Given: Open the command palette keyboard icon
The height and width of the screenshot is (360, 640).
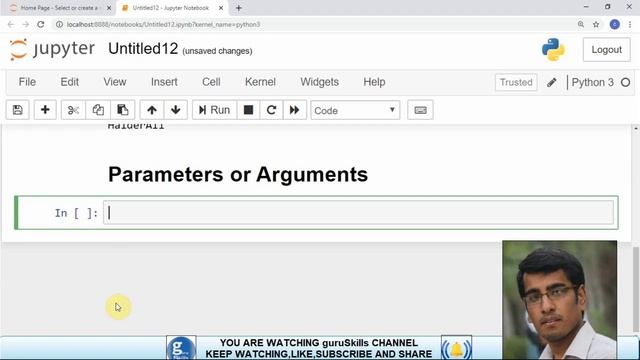Looking at the screenshot, I should (420, 110).
